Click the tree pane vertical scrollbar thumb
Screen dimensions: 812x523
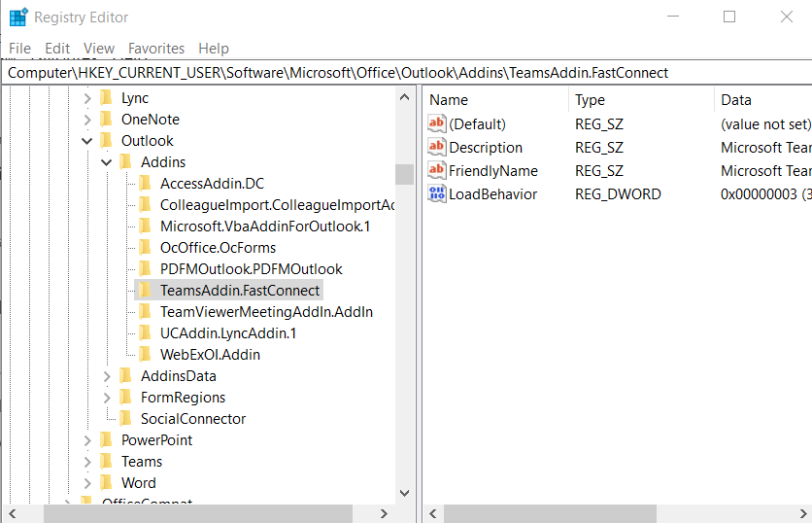404,173
